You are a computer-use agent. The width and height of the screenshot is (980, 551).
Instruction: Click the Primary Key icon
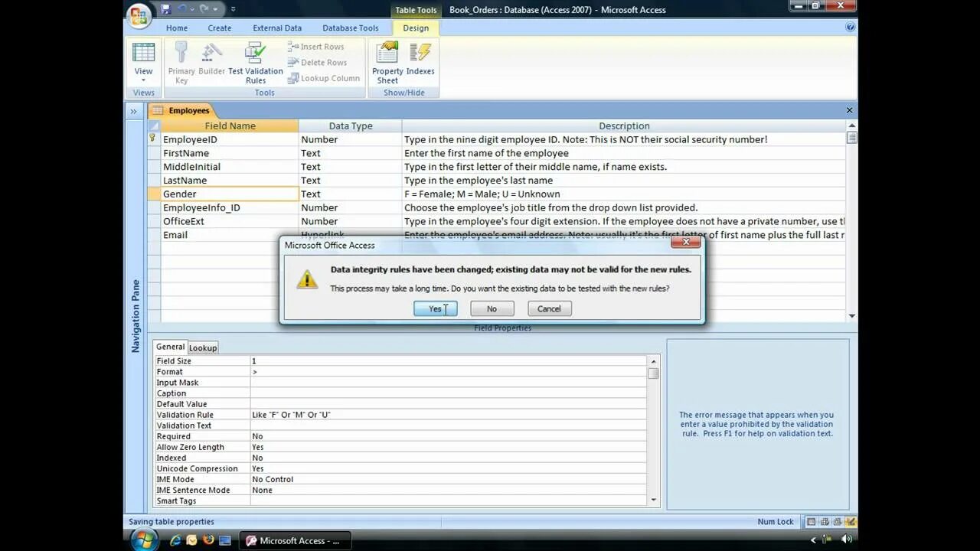coord(181,53)
